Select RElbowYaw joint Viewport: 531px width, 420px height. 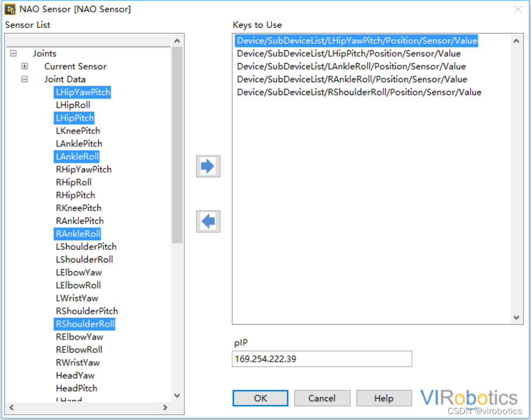click(79, 337)
